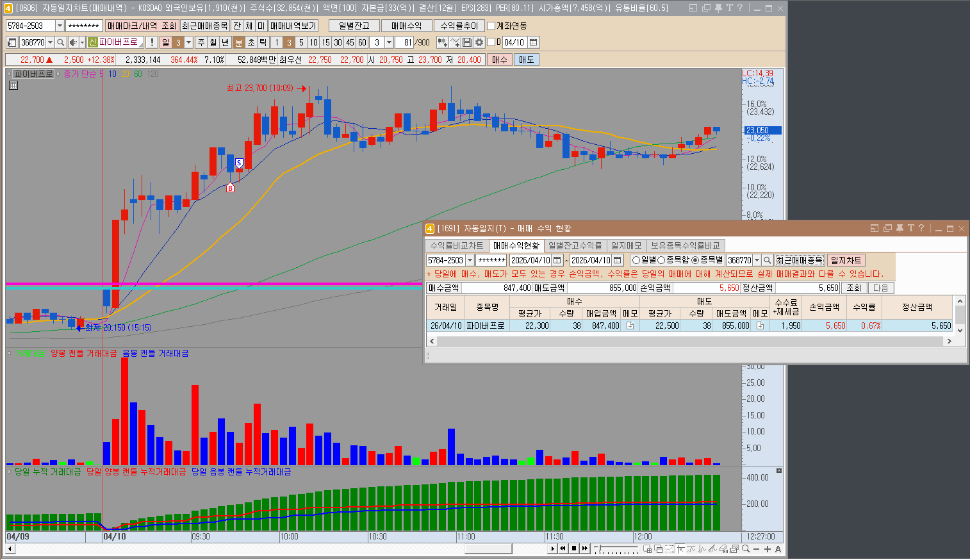Expand the 368770 code dropdown in profit window
The height and width of the screenshot is (560, 970).
click(757, 260)
